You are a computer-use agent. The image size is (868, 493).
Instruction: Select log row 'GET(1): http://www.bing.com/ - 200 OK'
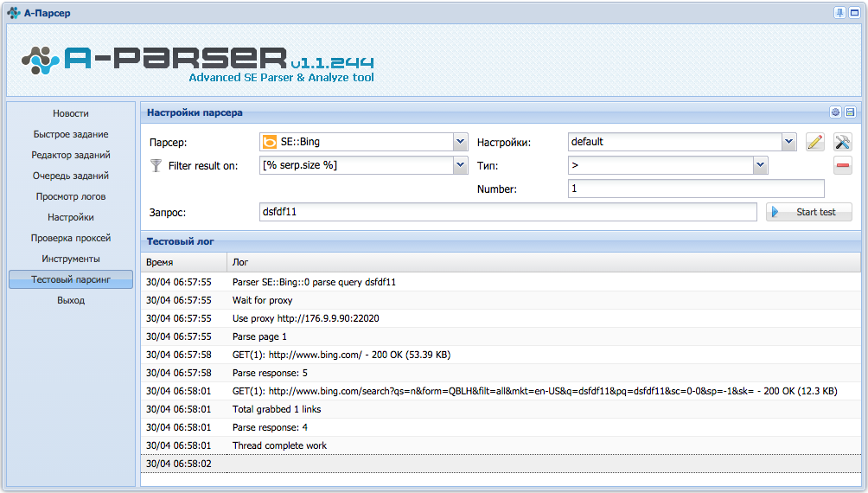501,355
